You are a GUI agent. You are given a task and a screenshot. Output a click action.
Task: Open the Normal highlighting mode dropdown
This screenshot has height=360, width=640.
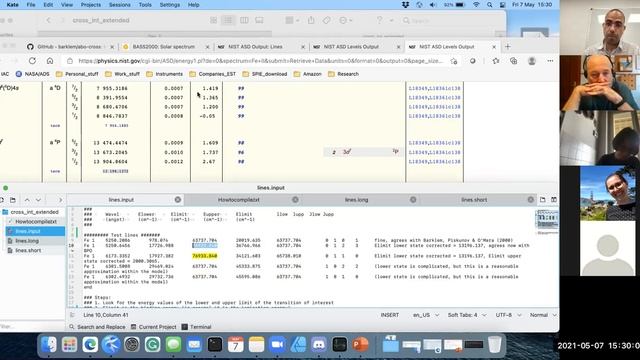(x=543, y=315)
